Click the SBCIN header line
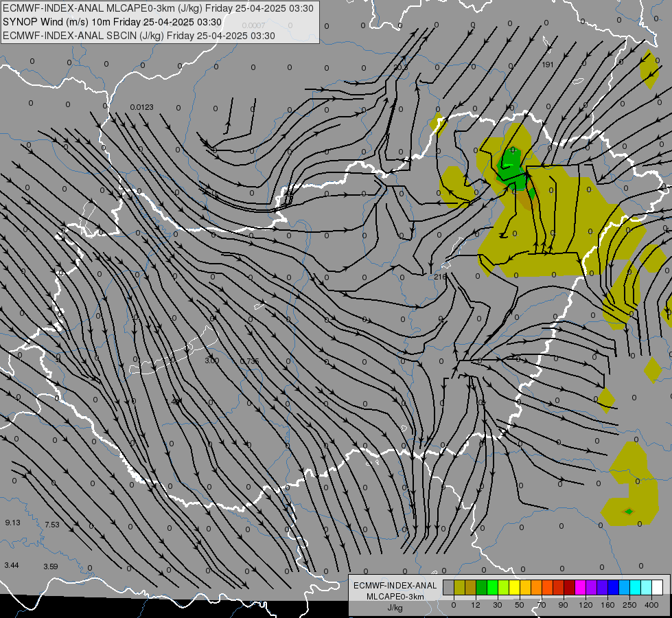 coord(139,36)
